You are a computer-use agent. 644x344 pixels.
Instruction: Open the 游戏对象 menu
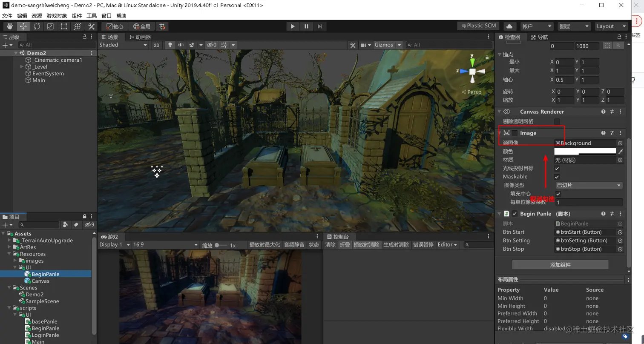pyautogui.click(x=57, y=16)
